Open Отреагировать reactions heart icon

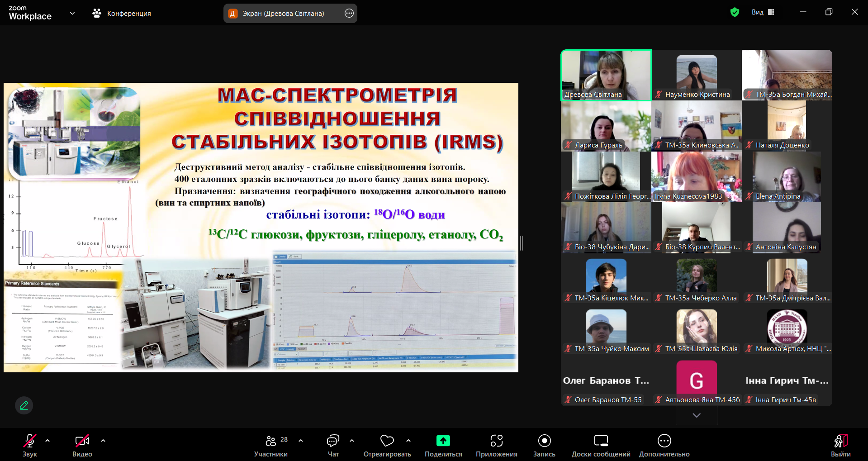tap(387, 441)
